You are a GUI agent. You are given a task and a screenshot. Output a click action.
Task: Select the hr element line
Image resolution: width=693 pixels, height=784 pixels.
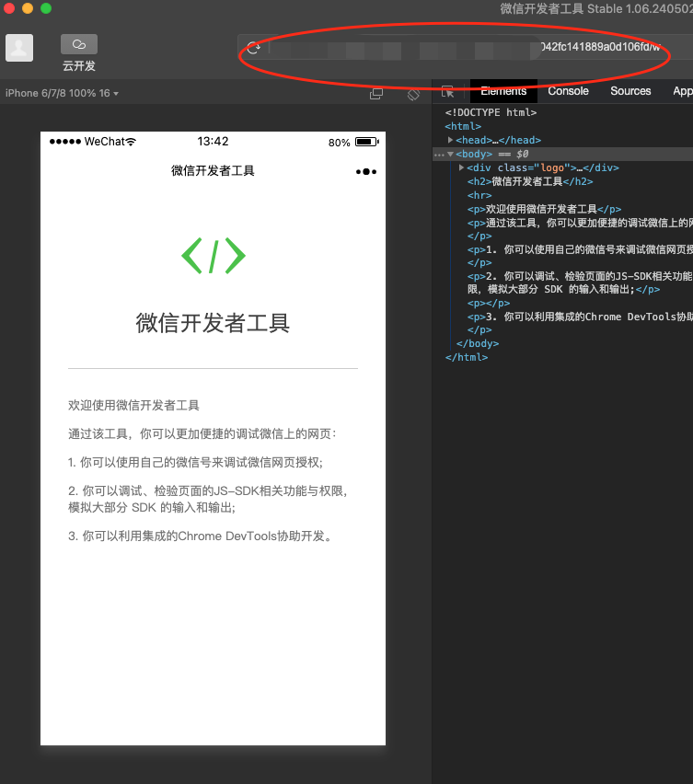point(479,195)
